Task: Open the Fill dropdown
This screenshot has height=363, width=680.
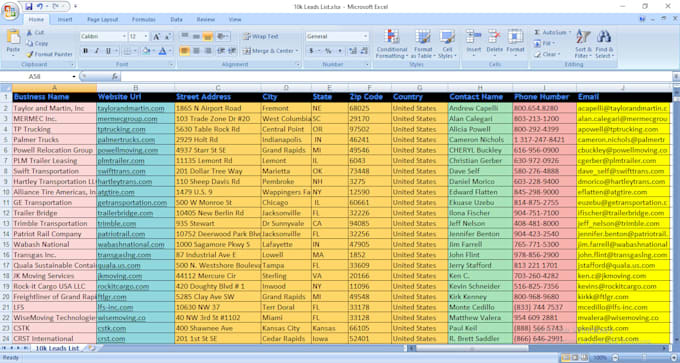Action: (543, 43)
